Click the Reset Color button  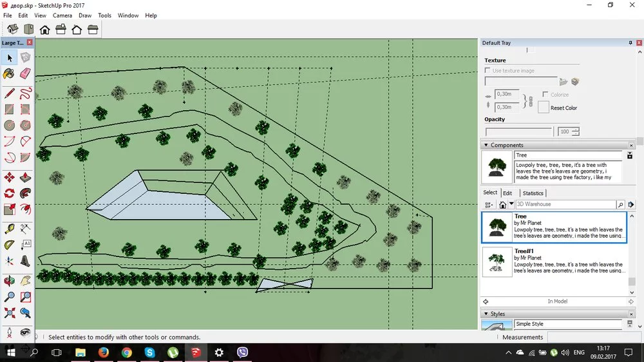pos(563,108)
